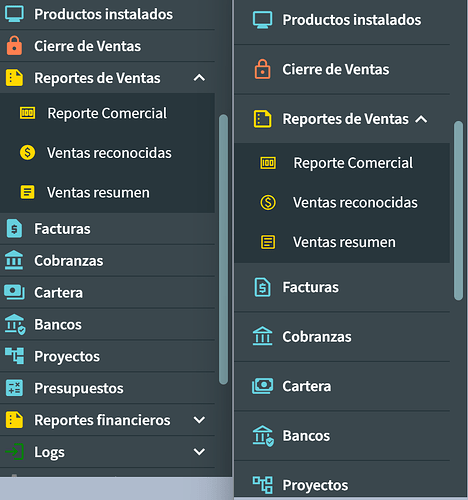This screenshot has width=468, height=500.
Task: Click the outlined Reporte Comercial icon in right panel
Action: pyautogui.click(x=268, y=163)
